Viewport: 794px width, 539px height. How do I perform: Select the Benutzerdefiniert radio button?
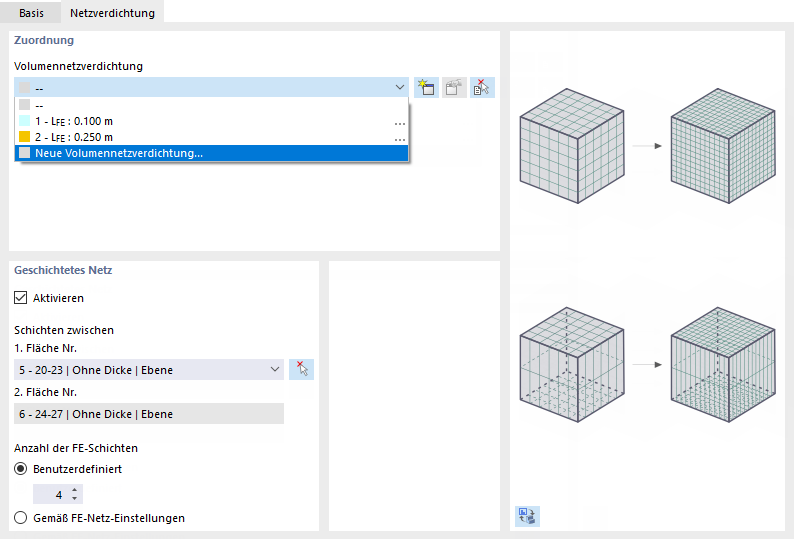tap(21, 469)
